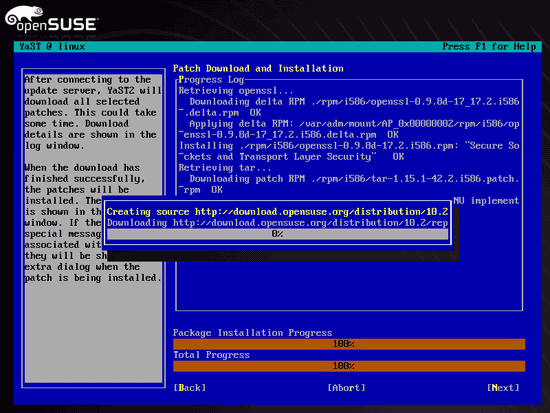Click the 'Progress Log' frame label
Image resolution: width=550 pixels, height=413 pixels.
(211, 80)
